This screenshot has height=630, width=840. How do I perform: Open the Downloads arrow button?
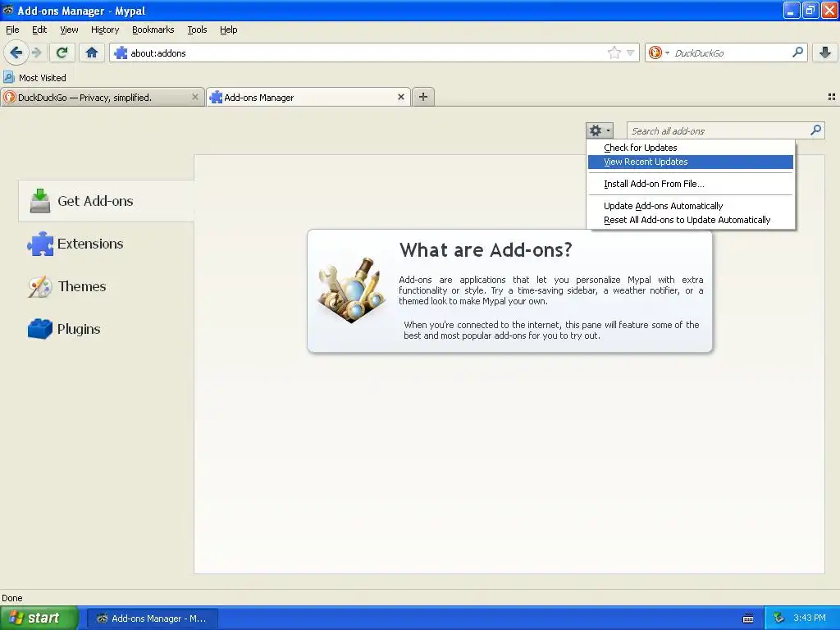pyautogui.click(x=825, y=52)
